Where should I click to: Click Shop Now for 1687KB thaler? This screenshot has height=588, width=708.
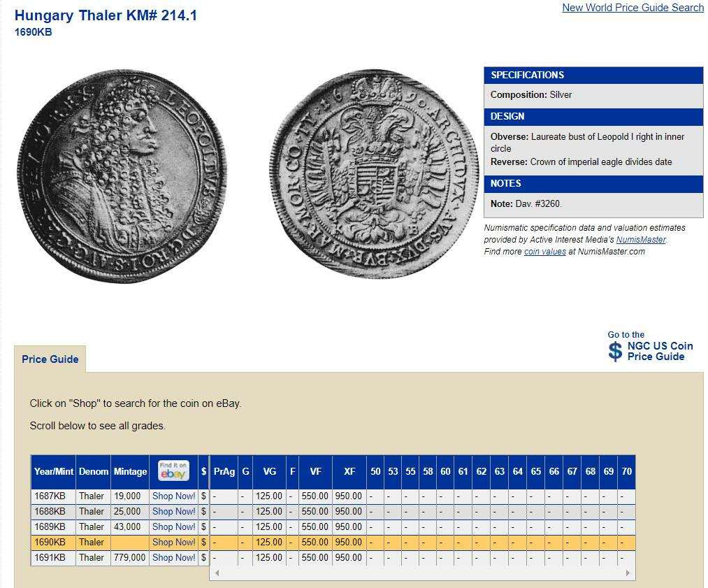point(173,496)
